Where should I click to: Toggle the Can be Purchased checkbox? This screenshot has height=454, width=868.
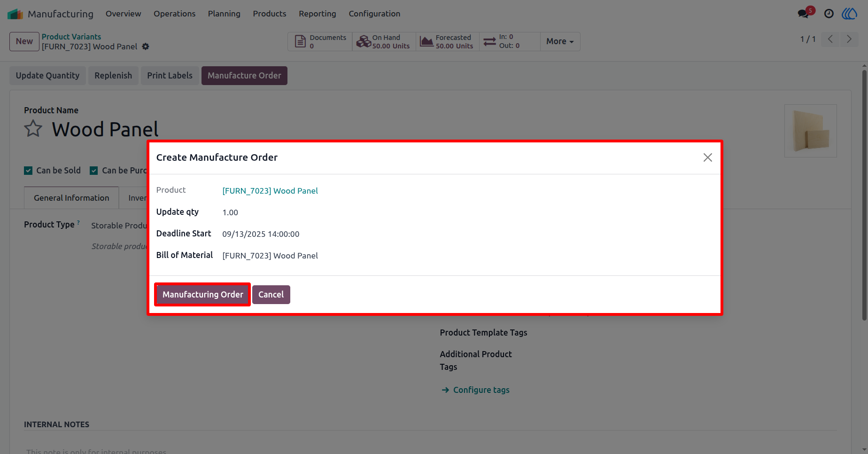point(94,171)
